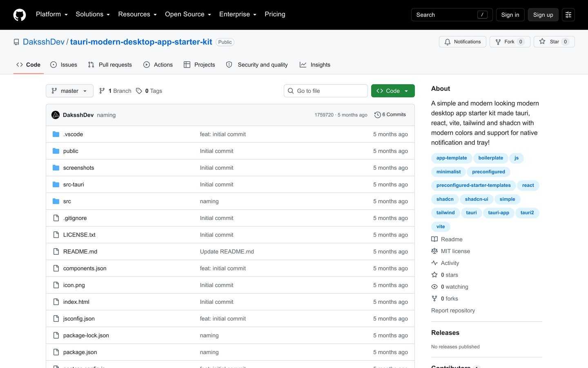Expand the Platform menu
Viewport: 588px width, 368px height.
point(52,14)
